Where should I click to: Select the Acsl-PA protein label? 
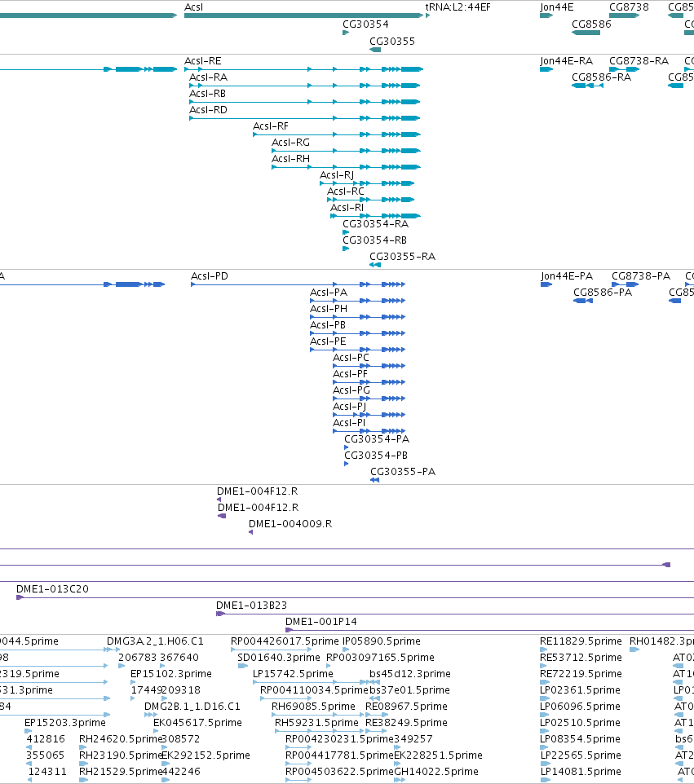pyautogui.click(x=329, y=293)
